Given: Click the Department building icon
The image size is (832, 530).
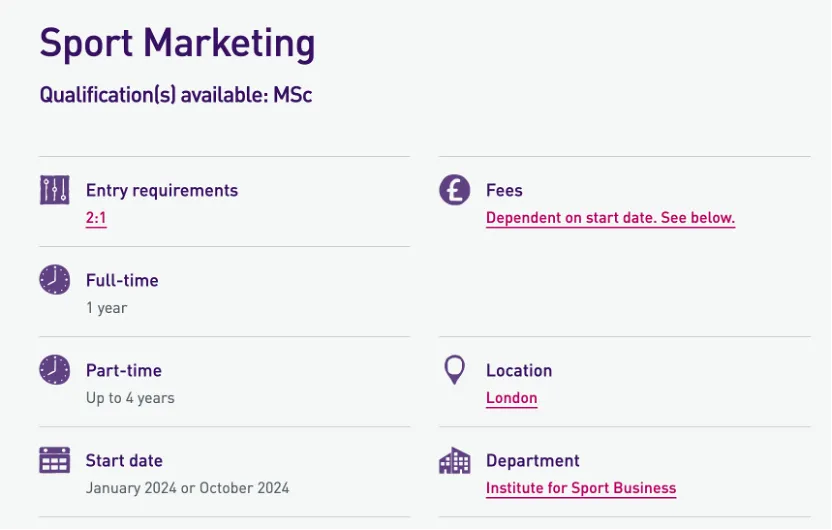Looking at the screenshot, I should click(x=454, y=460).
